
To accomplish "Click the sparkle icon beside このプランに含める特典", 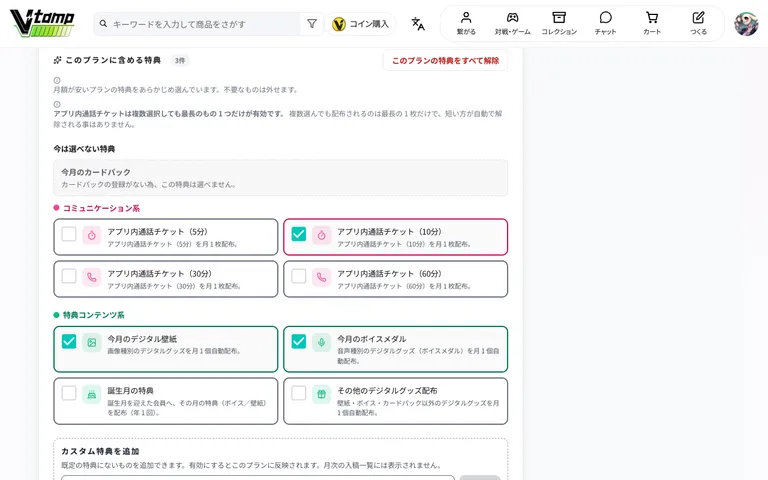I will coord(57,60).
